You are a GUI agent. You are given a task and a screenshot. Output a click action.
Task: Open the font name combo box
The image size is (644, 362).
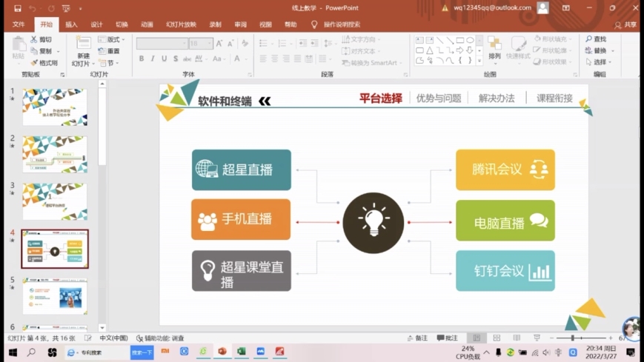point(162,43)
